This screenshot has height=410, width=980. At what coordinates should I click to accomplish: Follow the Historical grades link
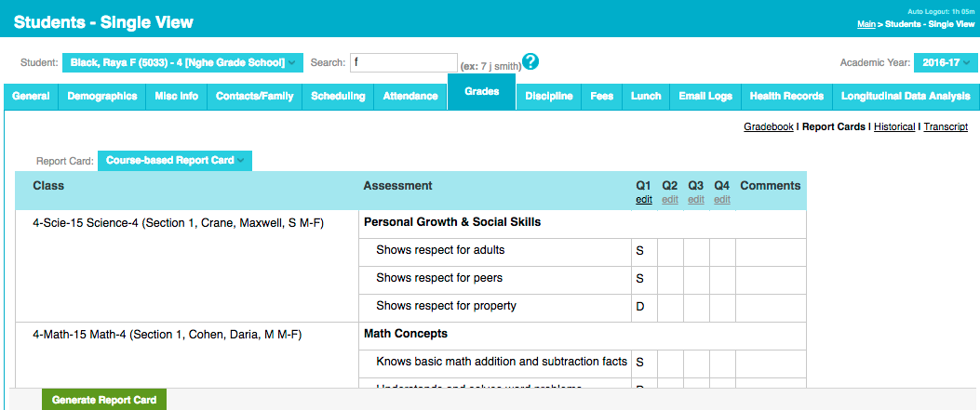click(893, 126)
